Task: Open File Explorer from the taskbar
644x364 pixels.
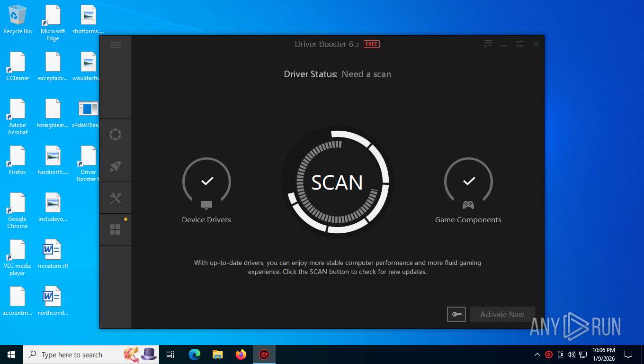Action: (218, 355)
